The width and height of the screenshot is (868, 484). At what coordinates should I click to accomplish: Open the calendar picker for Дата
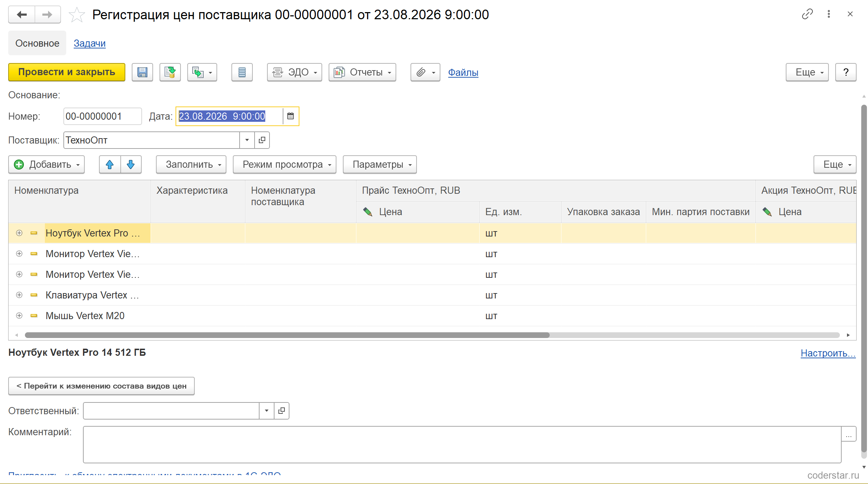pos(291,116)
